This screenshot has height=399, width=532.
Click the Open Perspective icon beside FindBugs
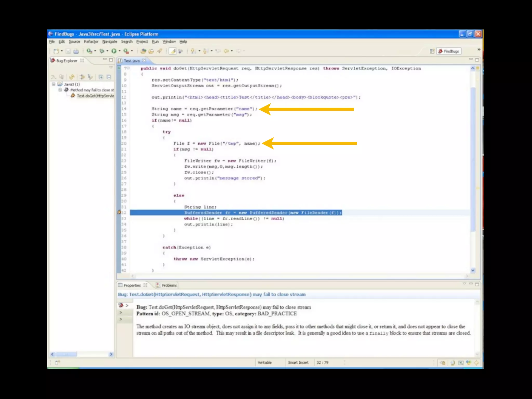coord(432,51)
